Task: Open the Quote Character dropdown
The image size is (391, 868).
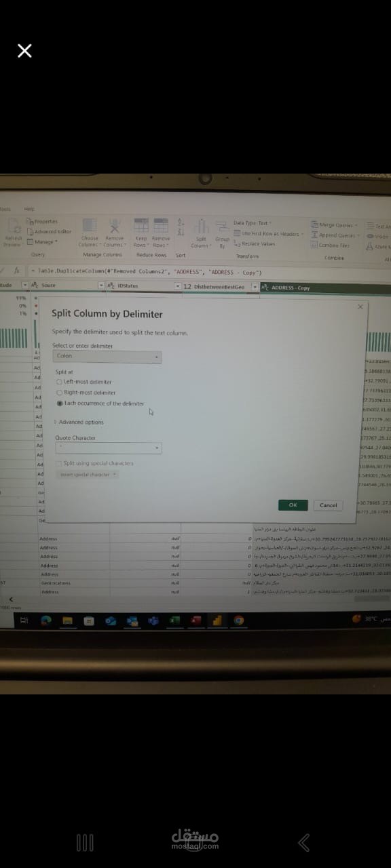Action: 108,448
